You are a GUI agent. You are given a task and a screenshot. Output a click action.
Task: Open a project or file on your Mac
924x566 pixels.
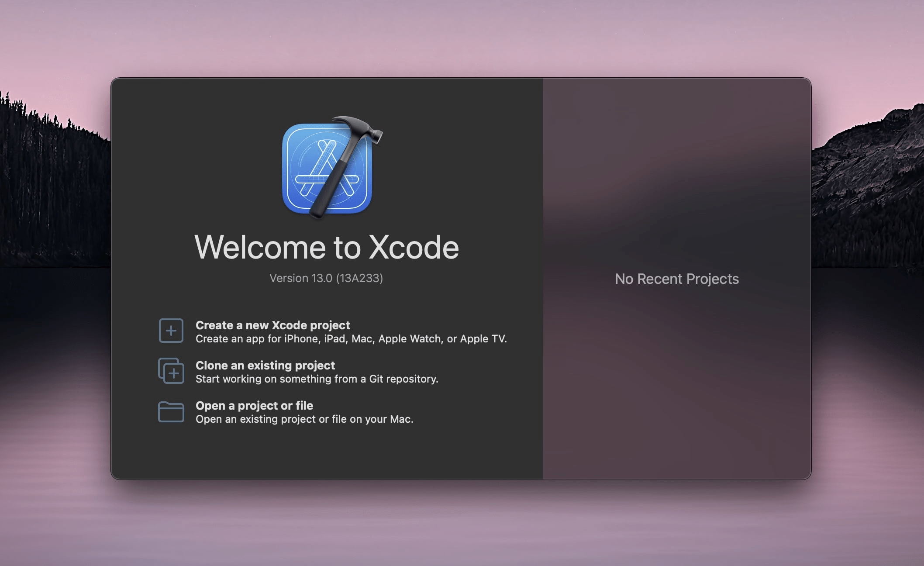[254, 405]
